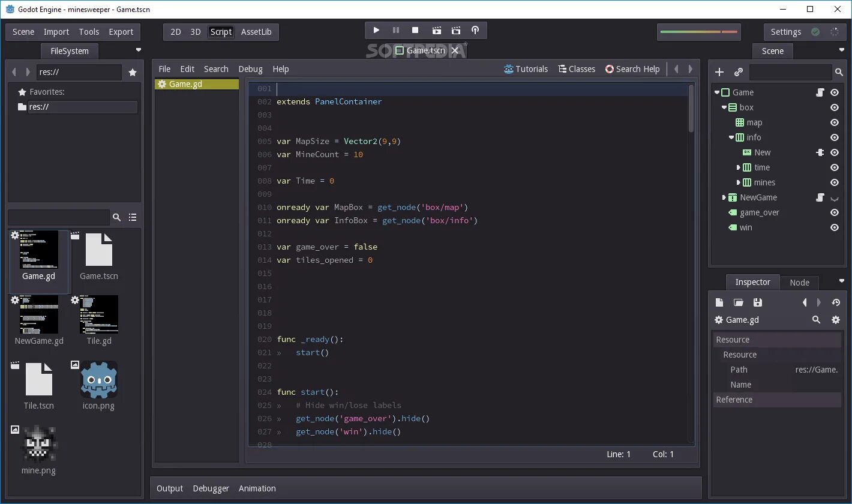
Task: Open script attached to Game node
Action: pos(820,92)
